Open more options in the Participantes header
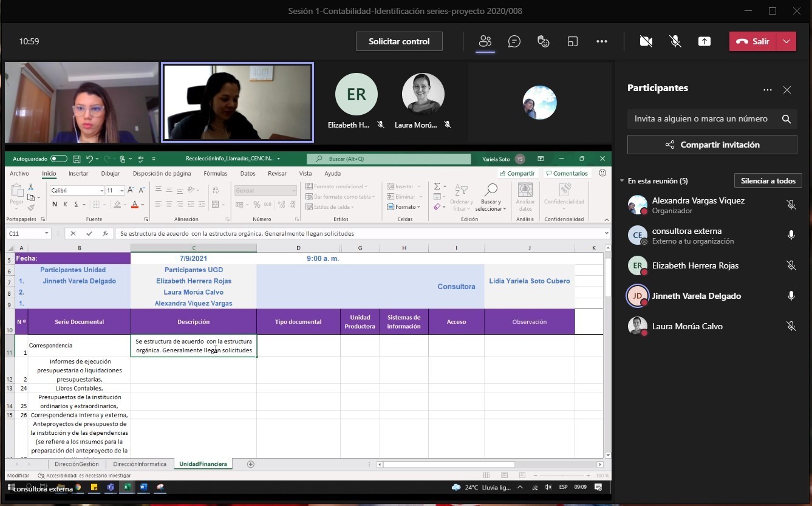 point(768,90)
